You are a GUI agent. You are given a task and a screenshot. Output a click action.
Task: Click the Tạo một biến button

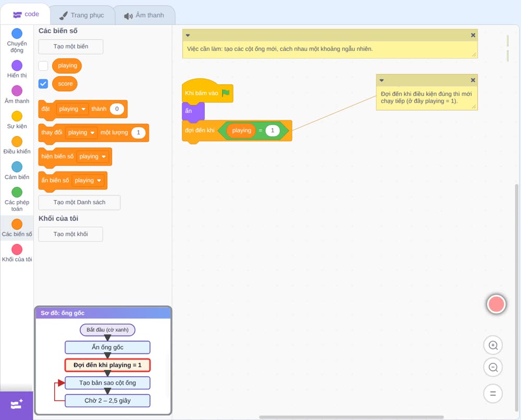coord(71,46)
